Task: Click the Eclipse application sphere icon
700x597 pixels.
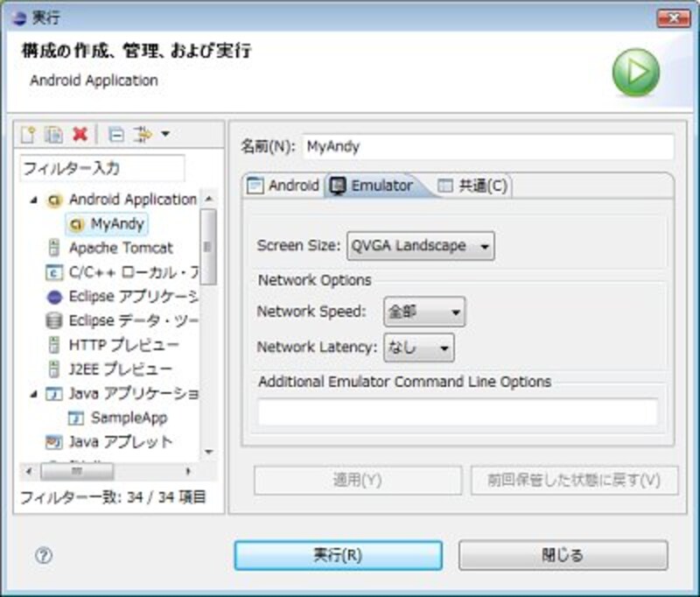Action: 54,297
